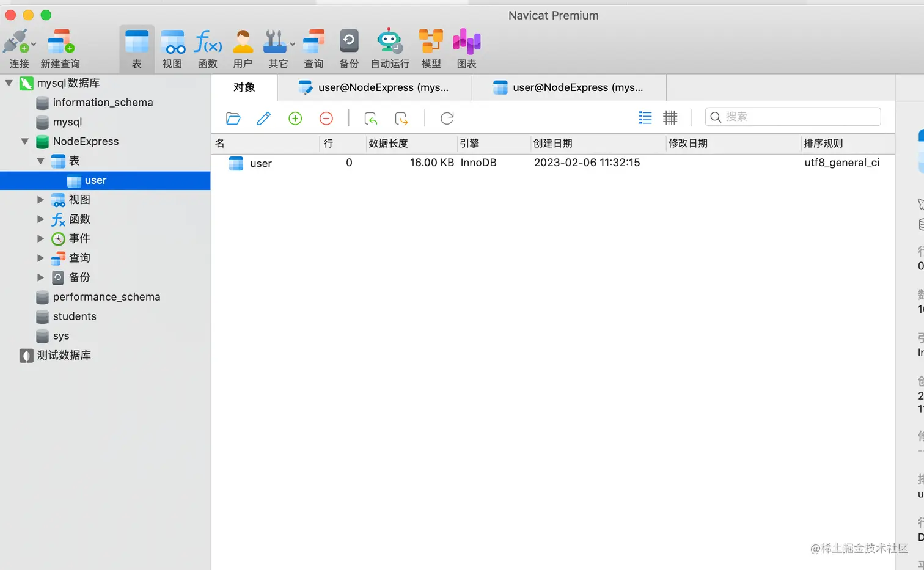Select the mysql database in sidebar
The image size is (924, 570).
pyautogui.click(x=67, y=122)
